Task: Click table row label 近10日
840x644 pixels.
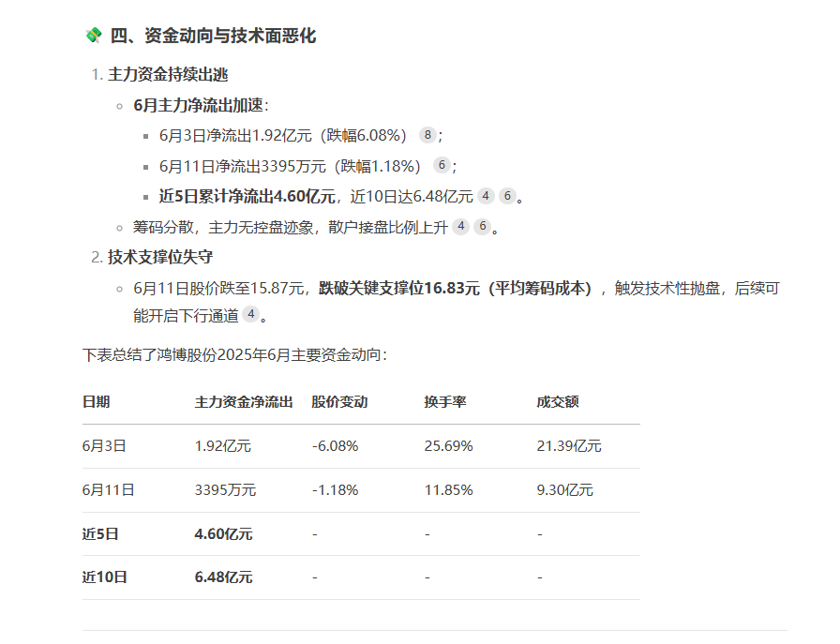Action: [x=104, y=577]
